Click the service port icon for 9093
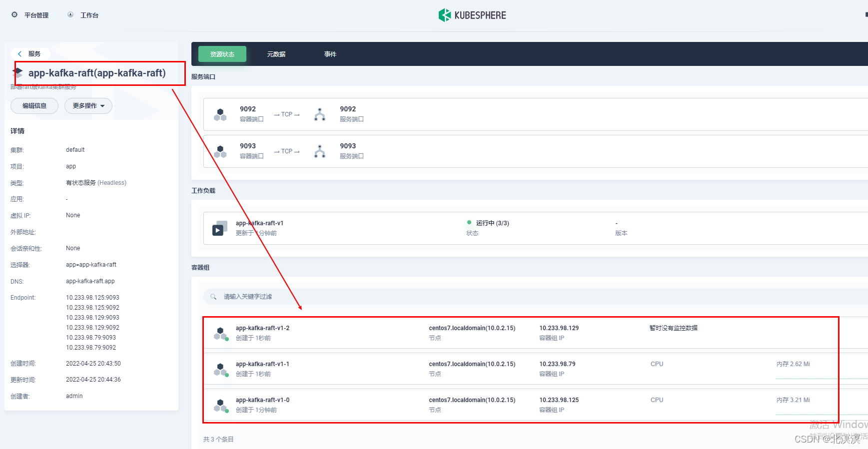The height and width of the screenshot is (449, 868). [320, 151]
